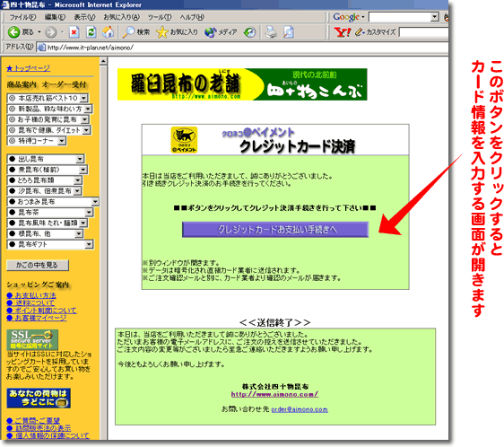Open the ファイル(F) menu
Screen dimensions: 504x447
[x=22, y=17]
